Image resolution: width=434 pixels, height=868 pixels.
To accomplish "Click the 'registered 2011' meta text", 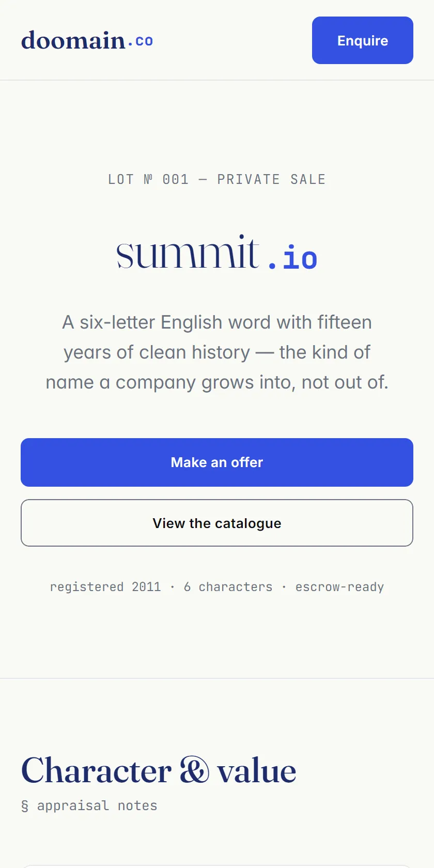I will (x=105, y=587).
